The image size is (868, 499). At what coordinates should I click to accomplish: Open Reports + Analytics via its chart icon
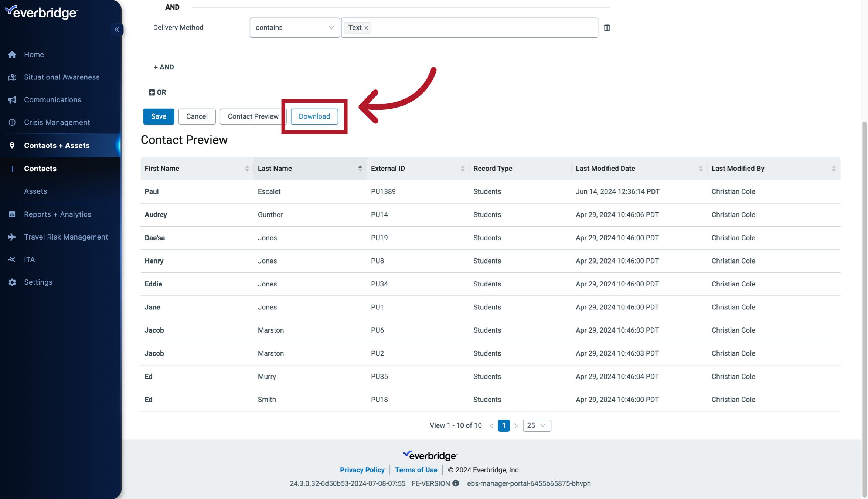12,214
